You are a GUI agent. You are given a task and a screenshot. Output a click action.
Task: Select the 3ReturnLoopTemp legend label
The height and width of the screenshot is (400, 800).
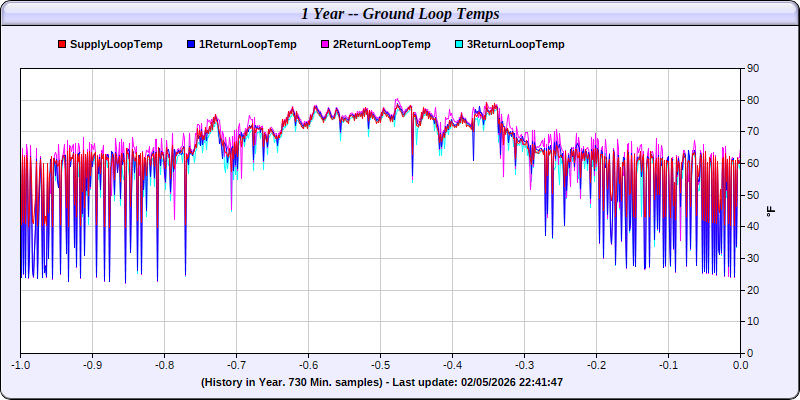(515, 44)
